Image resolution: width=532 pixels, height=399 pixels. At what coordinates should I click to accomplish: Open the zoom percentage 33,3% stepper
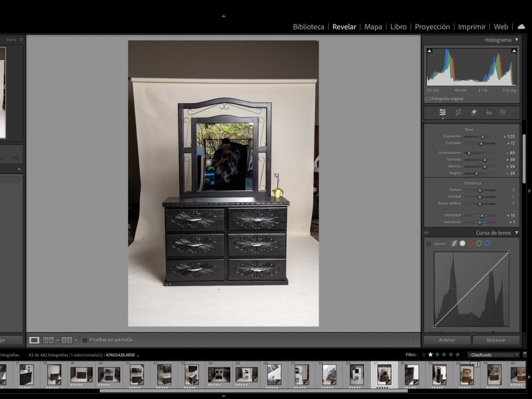[x=21, y=40]
